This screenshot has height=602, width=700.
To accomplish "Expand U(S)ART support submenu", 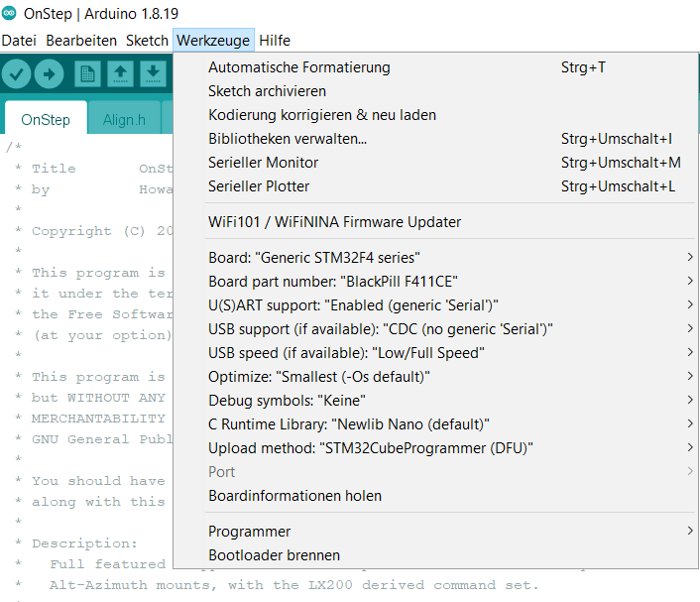I will pyautogui.click(x=435, y=305).
